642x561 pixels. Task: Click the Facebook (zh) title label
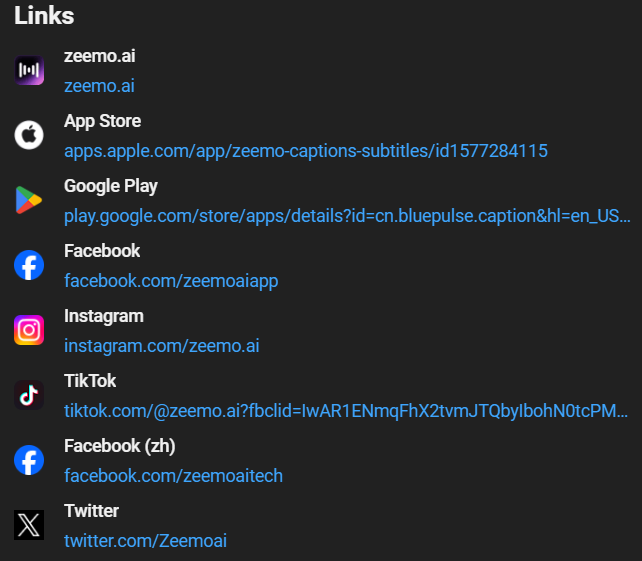119,446
